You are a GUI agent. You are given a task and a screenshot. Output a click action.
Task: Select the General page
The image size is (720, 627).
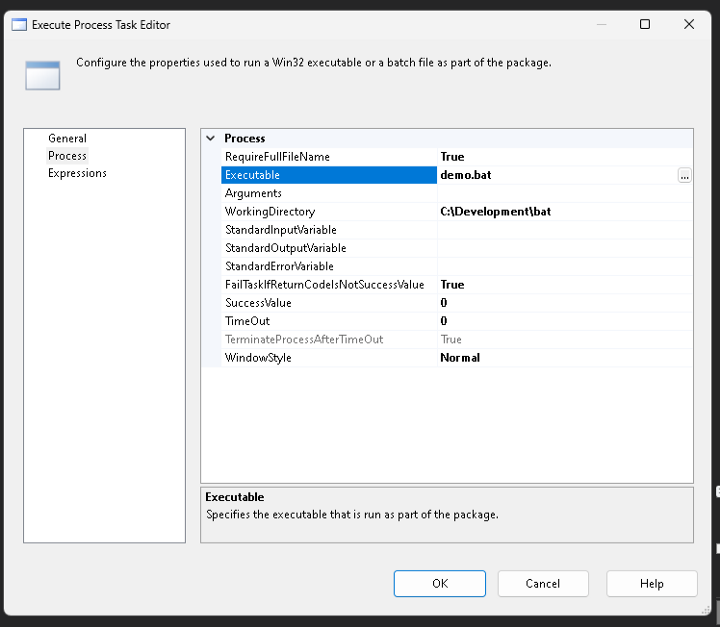click(x=67, y=138)
